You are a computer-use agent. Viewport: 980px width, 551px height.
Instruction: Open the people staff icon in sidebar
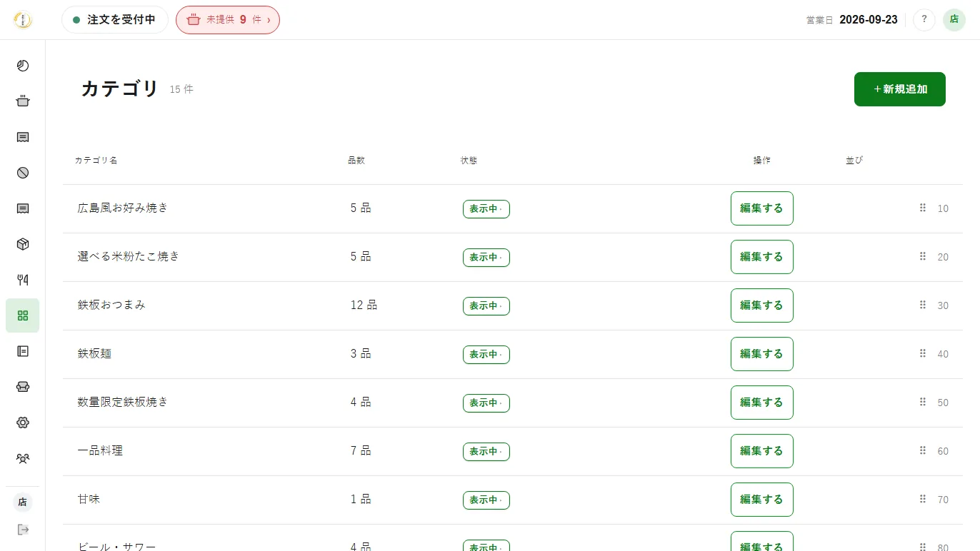[x=23, y=458]
